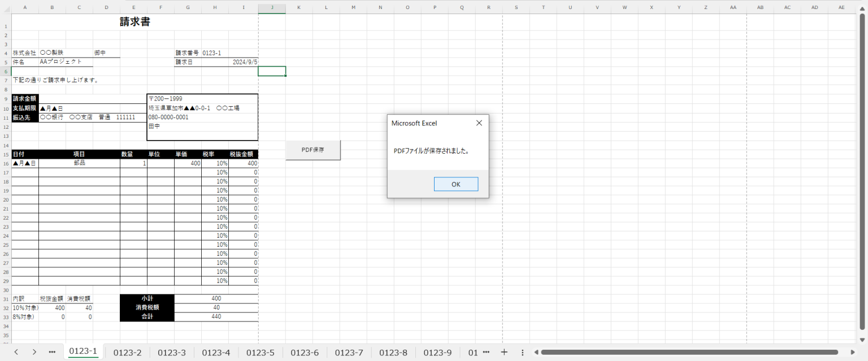Click the next sheet arrow
The height and width of the screenshot is (361, 868).
[x=34, y=352]
